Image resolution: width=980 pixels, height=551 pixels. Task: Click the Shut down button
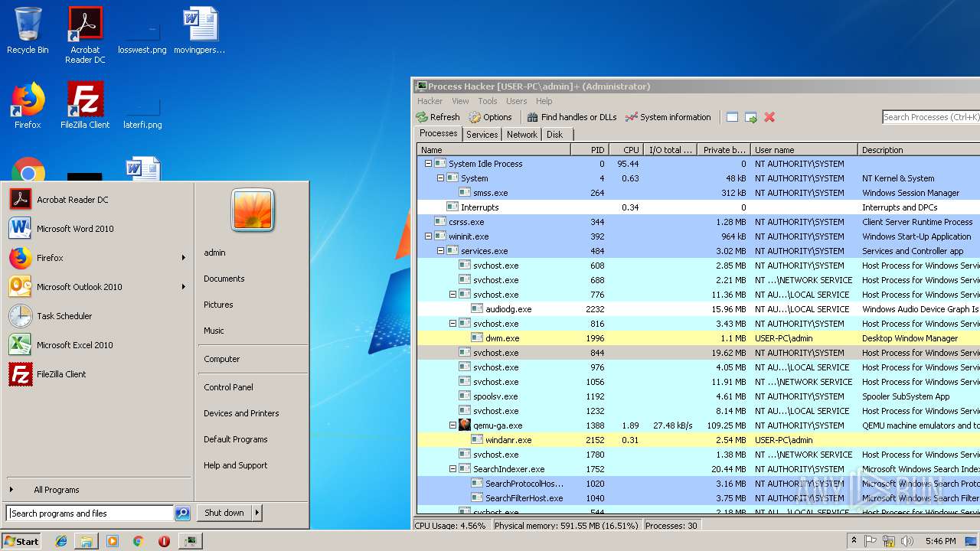coord(224,513)
